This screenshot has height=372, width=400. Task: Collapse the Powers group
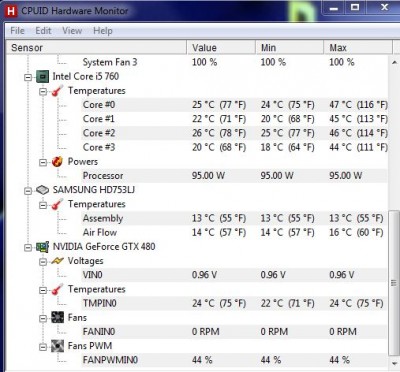pos(43,162)
